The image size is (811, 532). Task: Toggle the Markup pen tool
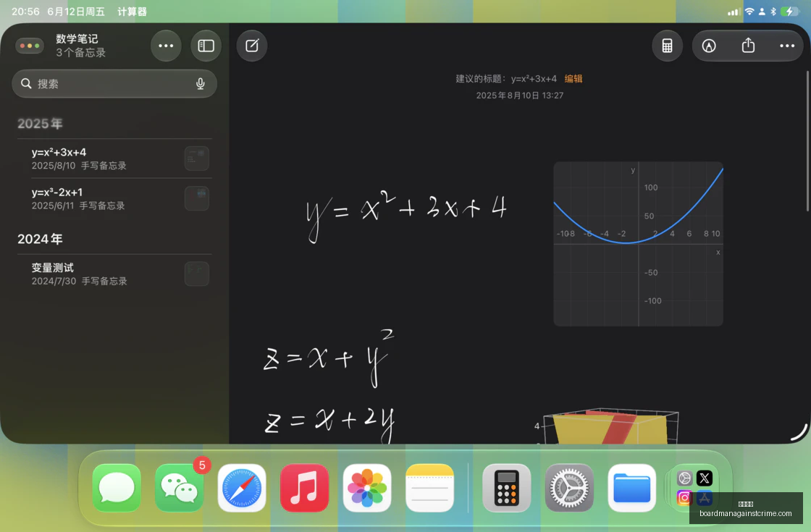709,46
